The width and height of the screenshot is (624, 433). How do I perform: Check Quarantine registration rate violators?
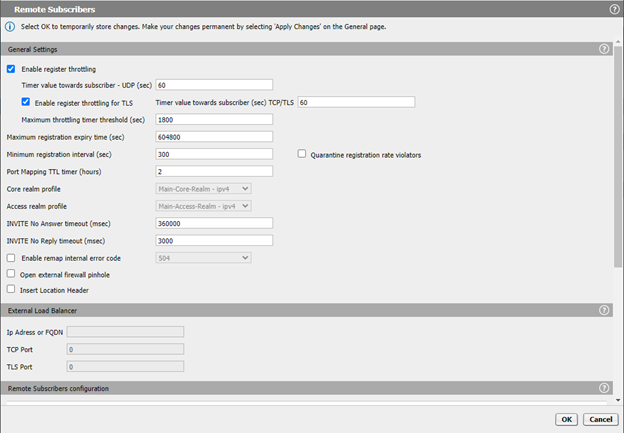click(302, 154)
